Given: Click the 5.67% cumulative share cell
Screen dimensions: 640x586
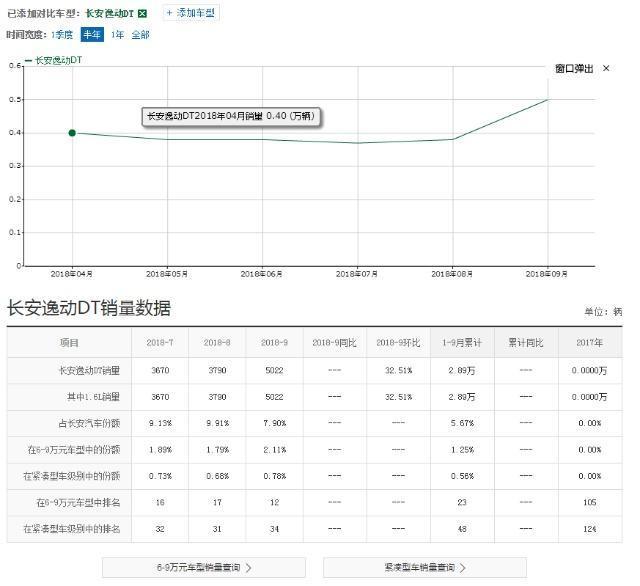Looking at the screenshot, I should (462, 423).
